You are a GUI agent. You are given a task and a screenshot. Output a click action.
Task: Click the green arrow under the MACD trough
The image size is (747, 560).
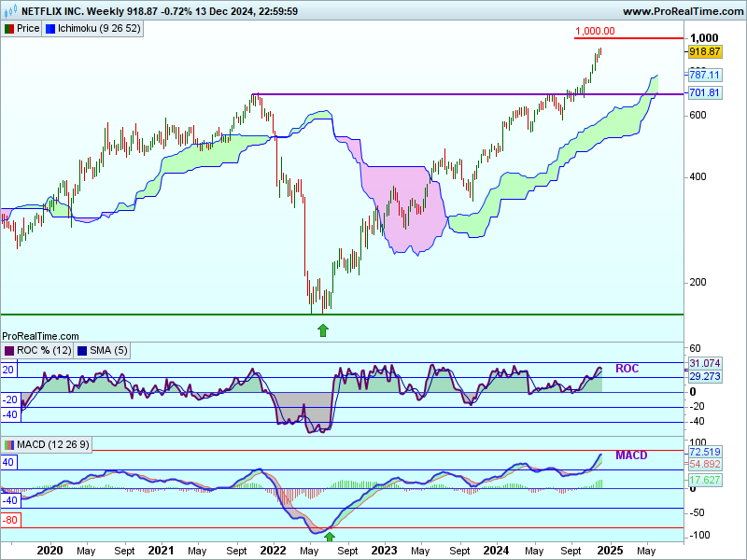[329, 538]
